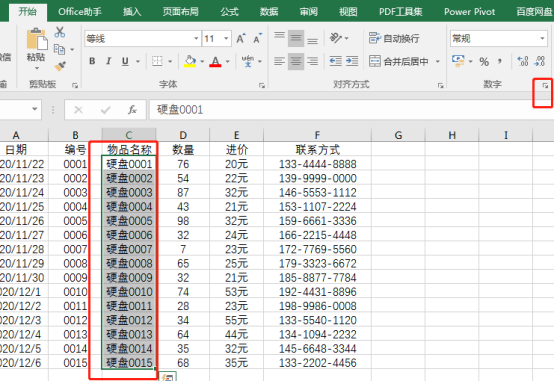The image size is (554, 381).
Task: Click cell 133-4444-8888
Action: (317, 164)
